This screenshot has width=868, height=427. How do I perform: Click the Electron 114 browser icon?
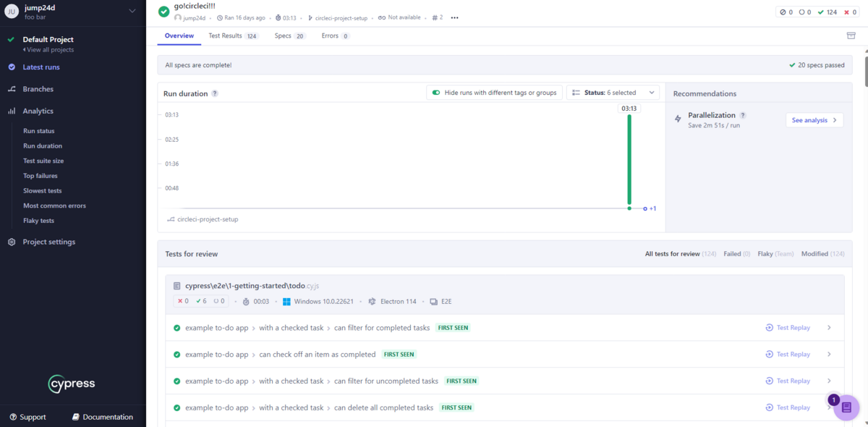373,302
